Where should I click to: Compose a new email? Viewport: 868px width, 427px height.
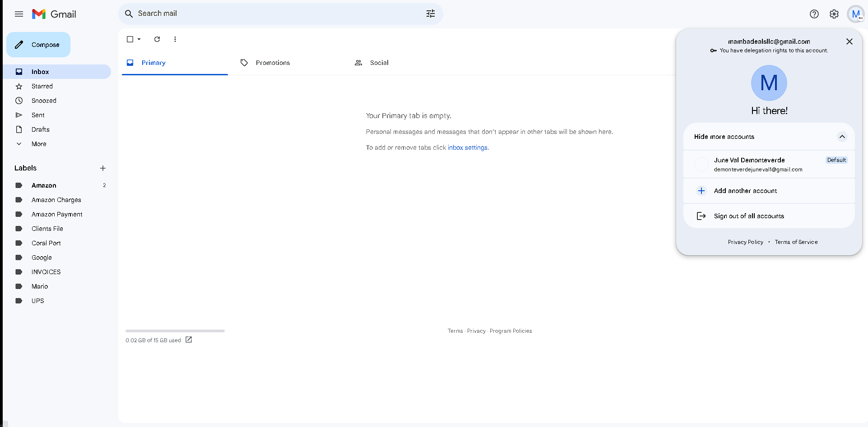coord(38,45)
